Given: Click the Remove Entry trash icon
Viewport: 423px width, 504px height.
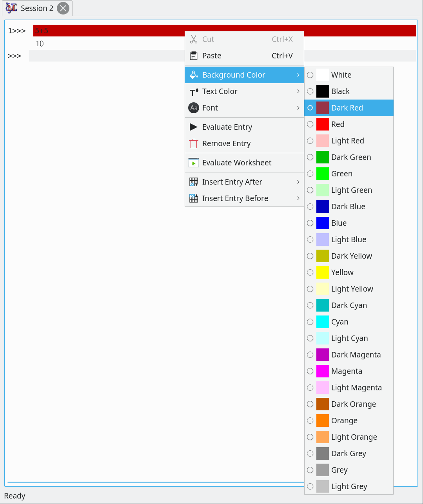Looking at the screenshot, I should pos(194,143).
